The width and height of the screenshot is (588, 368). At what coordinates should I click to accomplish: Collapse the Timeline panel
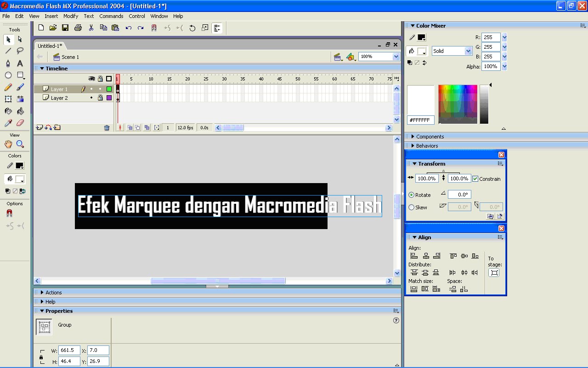(42, 69)
